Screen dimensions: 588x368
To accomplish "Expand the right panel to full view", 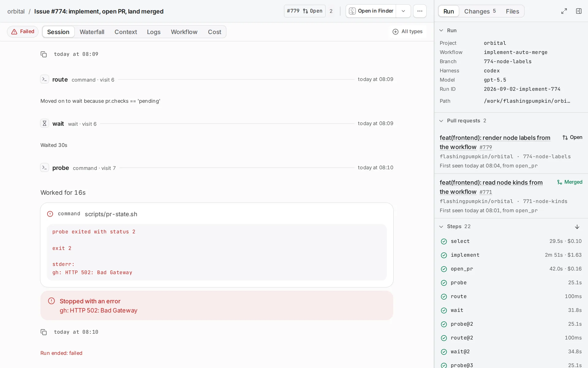I will click(x=564, y=11).
